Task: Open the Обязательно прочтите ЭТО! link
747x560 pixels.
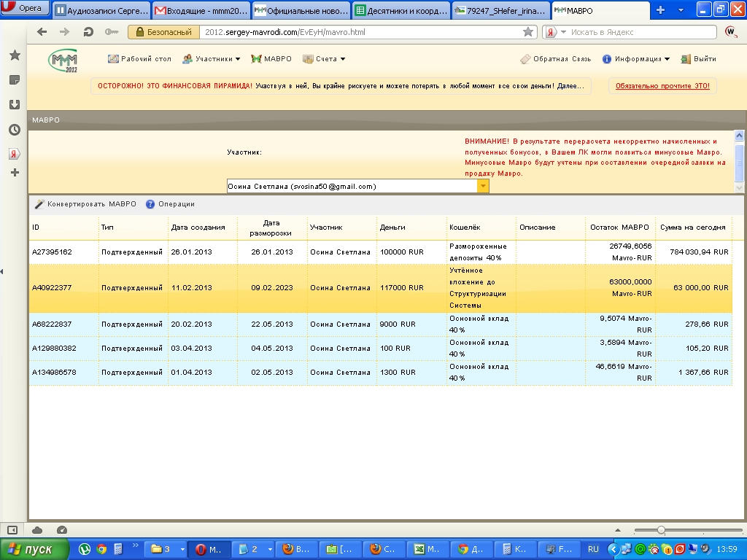Action: point(662,86)
